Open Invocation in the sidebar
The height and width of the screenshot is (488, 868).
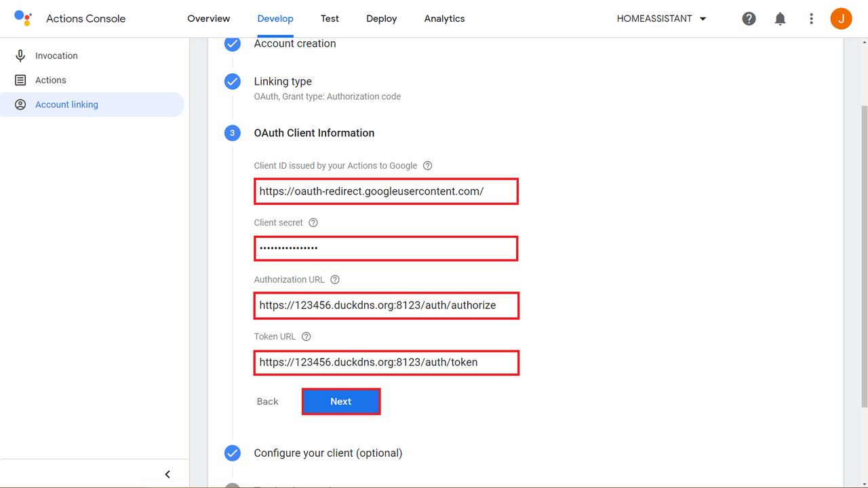[x=92, y=56]
